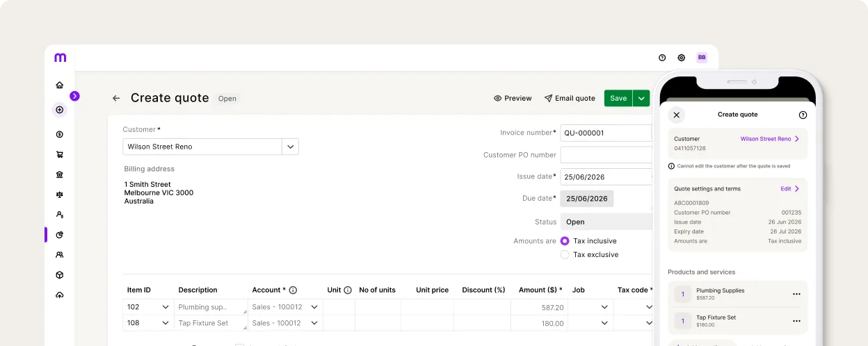Open Job dropdown in the 180.00 row
Screen dimensions: 868x346
click(604, 323)
